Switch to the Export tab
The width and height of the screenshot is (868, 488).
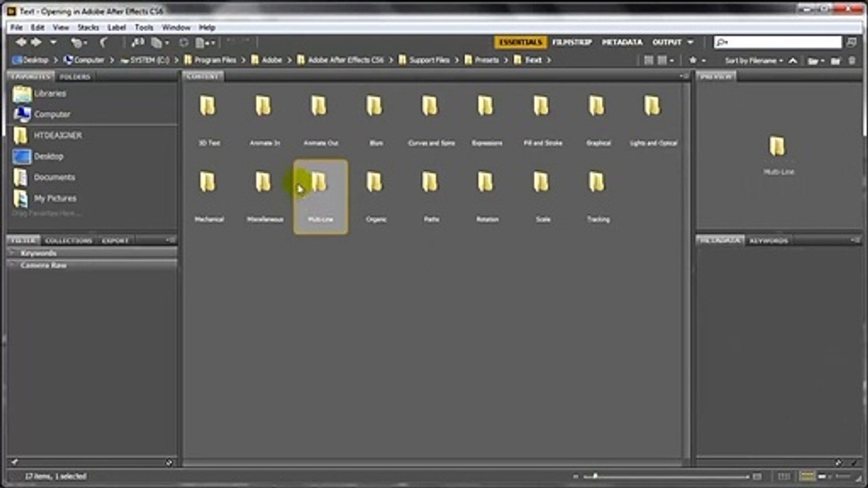click(x=115, y=241)
